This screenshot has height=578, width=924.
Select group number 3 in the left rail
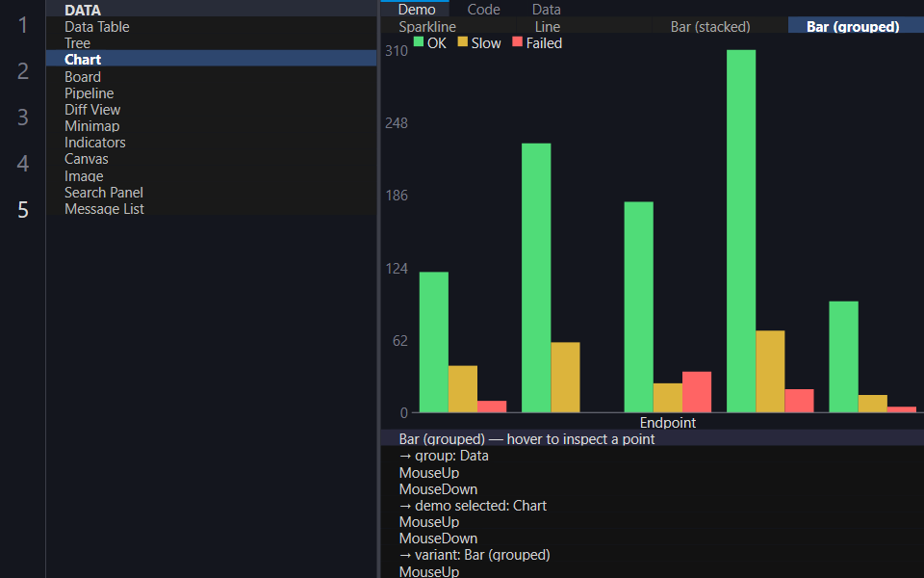coord(22,118)
